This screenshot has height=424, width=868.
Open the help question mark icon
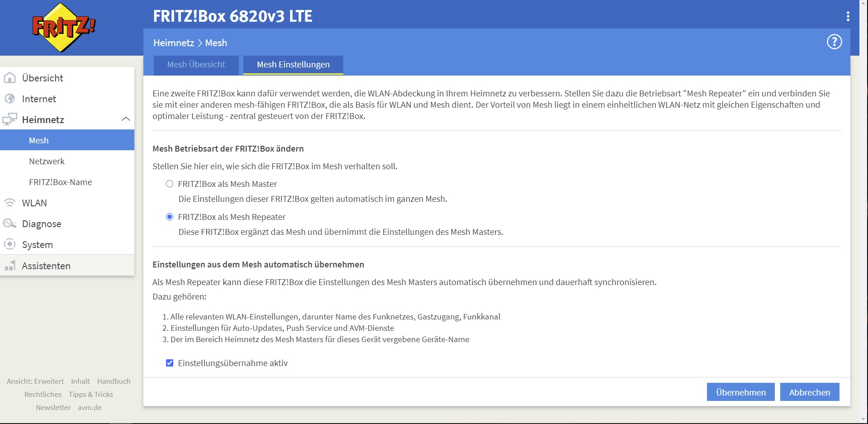834,42
